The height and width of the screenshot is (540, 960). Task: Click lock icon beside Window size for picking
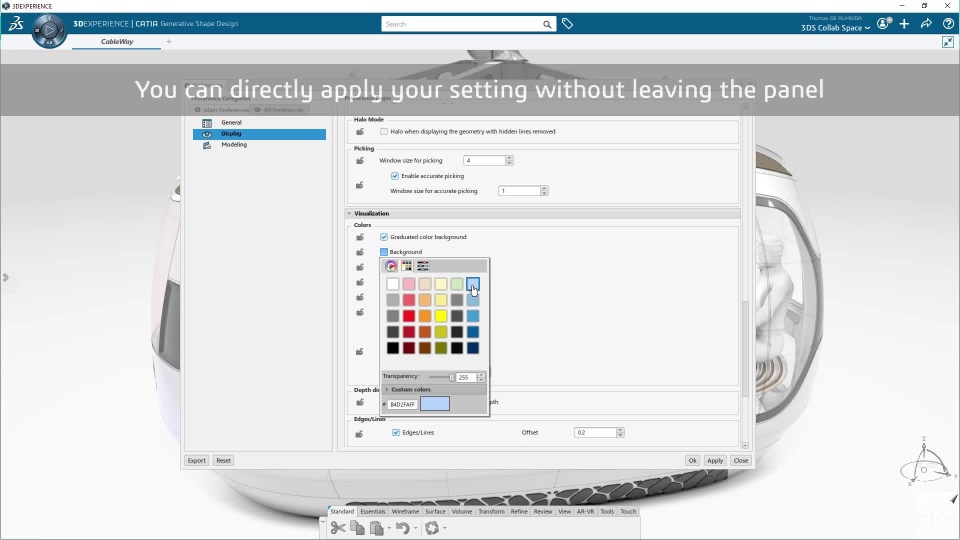360,161
